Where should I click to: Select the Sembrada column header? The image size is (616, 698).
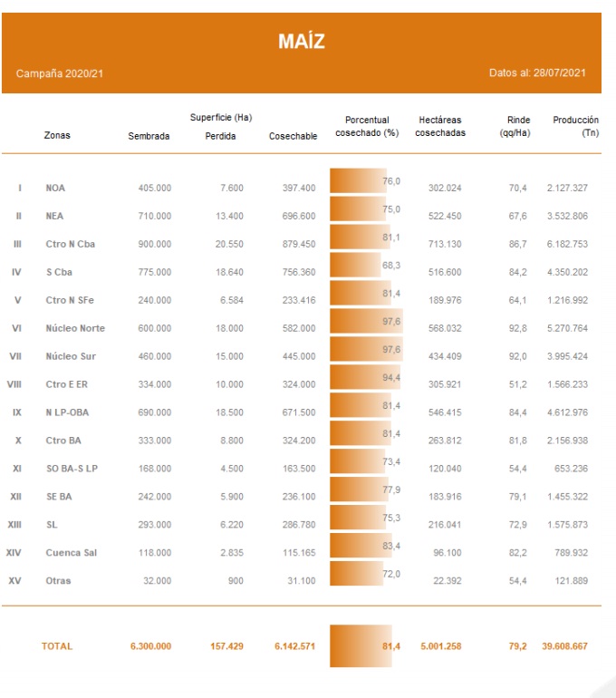149,136
